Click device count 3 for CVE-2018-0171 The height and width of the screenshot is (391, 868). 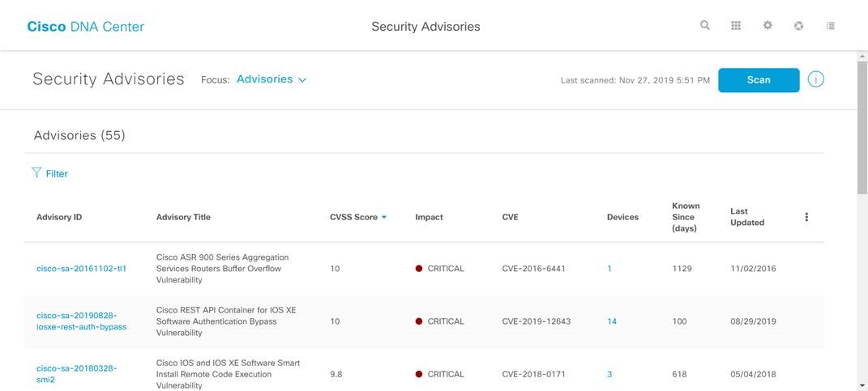pos(609,374)
